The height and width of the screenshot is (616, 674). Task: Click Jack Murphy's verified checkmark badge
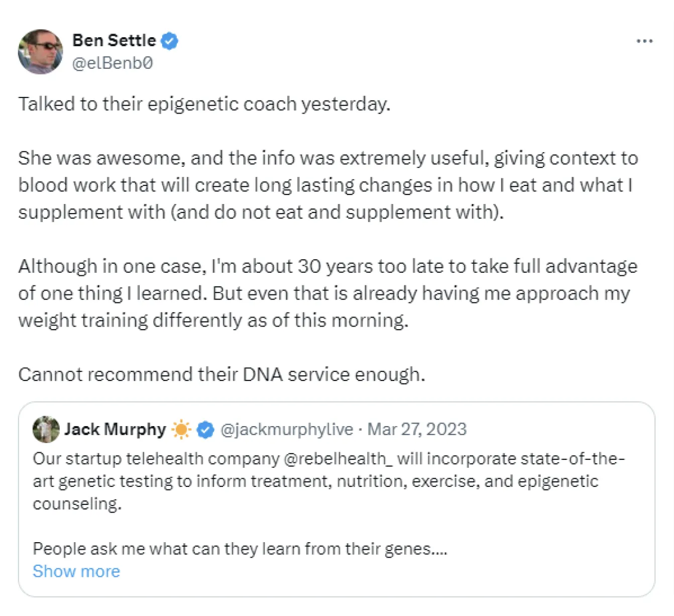tap(205, 430)
